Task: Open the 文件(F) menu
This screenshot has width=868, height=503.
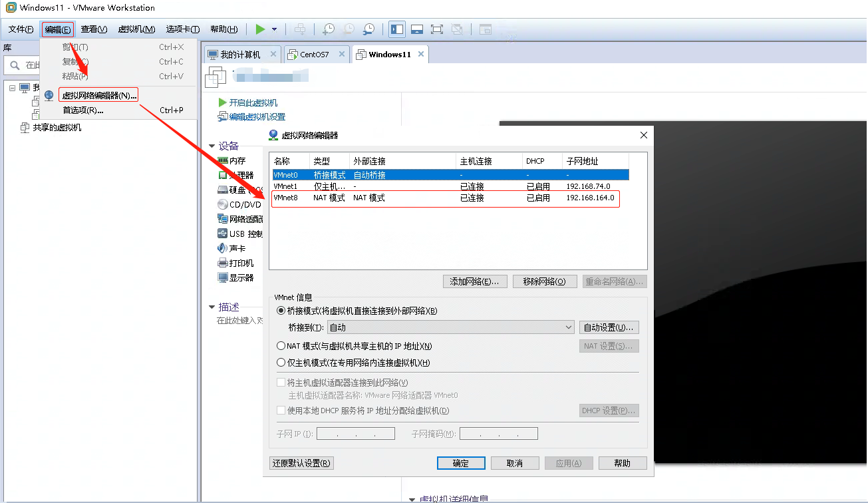Action: (x=21, y=29)
